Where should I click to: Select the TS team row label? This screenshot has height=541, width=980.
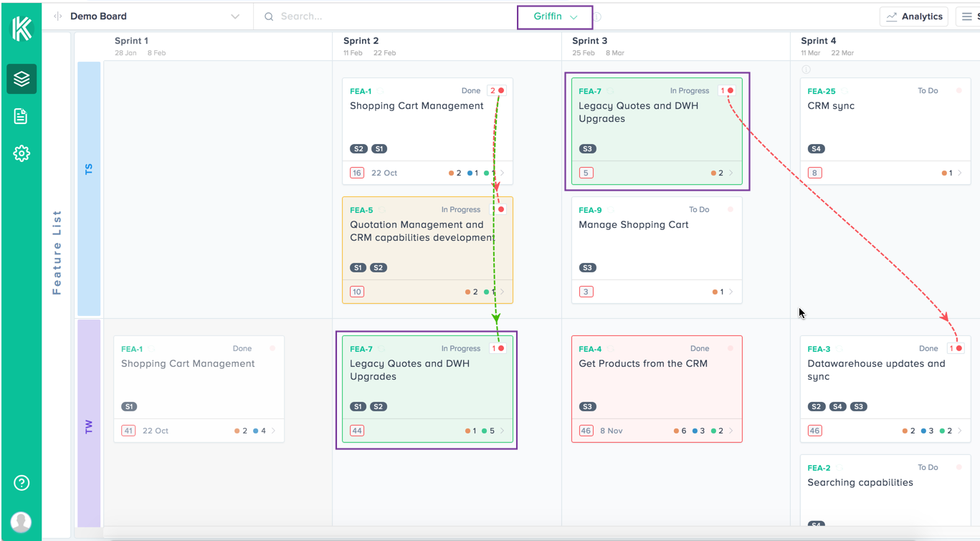(89, 170)
